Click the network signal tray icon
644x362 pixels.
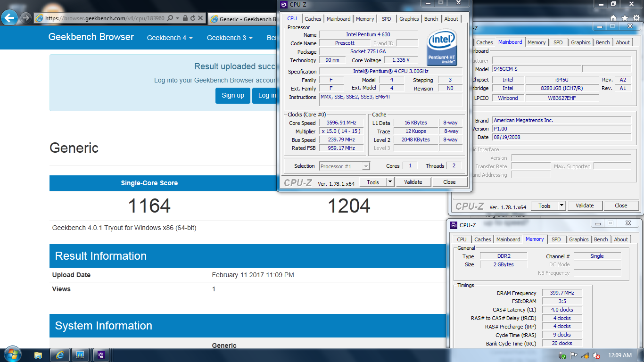click(x=585, y=355)
